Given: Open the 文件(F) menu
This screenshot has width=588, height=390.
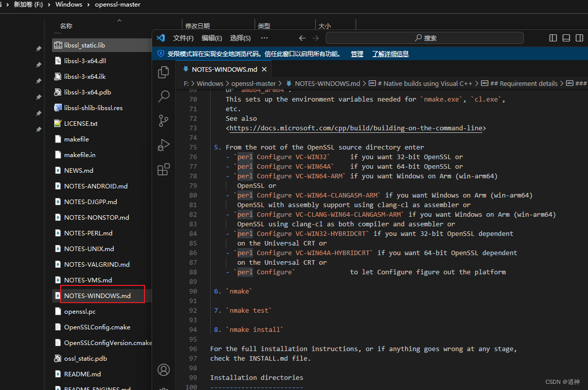Looking at the screenshot, I should click(183, 38).
